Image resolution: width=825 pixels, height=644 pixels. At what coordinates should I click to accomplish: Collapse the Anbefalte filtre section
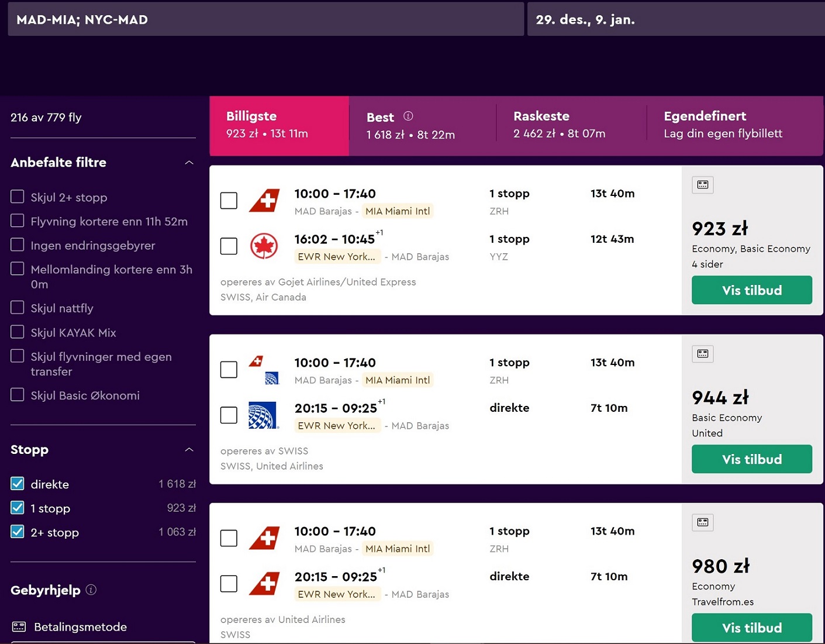point(189,163)
